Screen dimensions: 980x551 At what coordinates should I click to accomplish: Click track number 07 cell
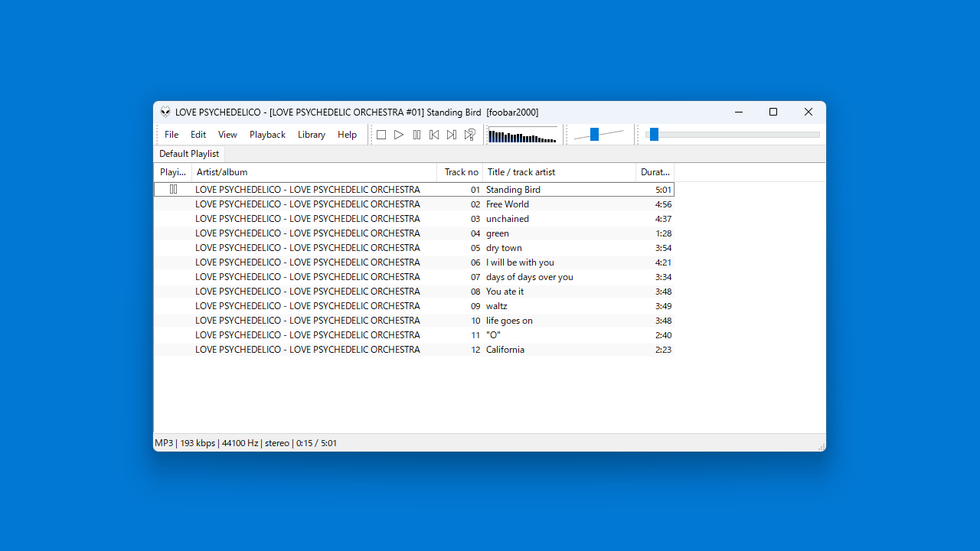(475, 277)
